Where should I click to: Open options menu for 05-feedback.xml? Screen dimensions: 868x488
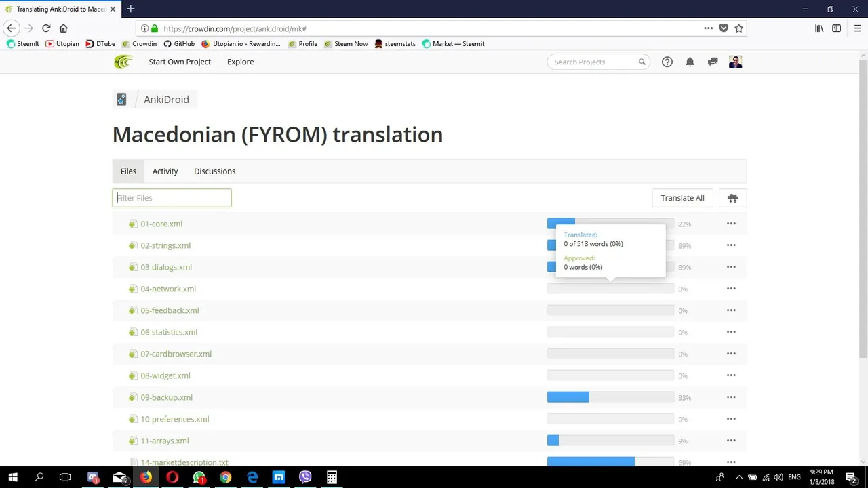731,310
